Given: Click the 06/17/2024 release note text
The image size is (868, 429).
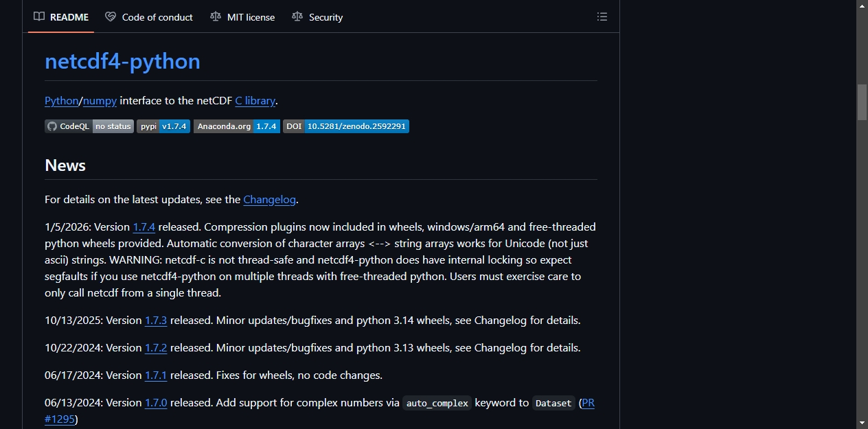Looking at the screenshot, I should coord(214,375).
